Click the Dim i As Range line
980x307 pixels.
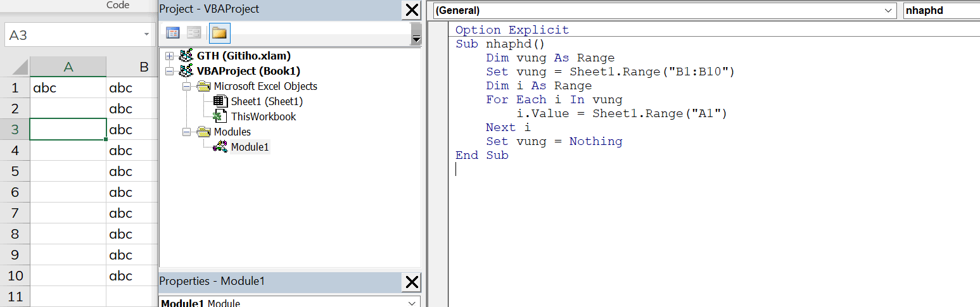pos(539,85)
